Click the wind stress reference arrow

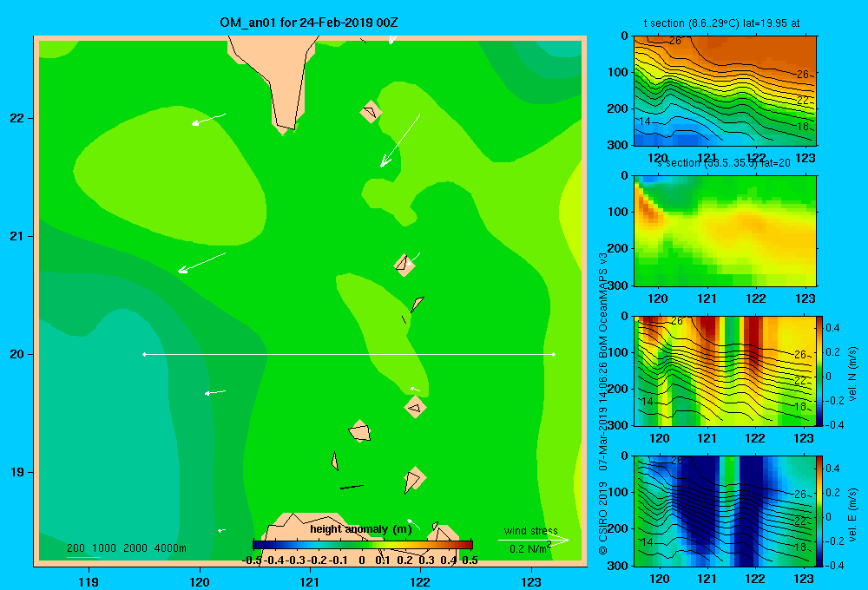tap(533, 541)
